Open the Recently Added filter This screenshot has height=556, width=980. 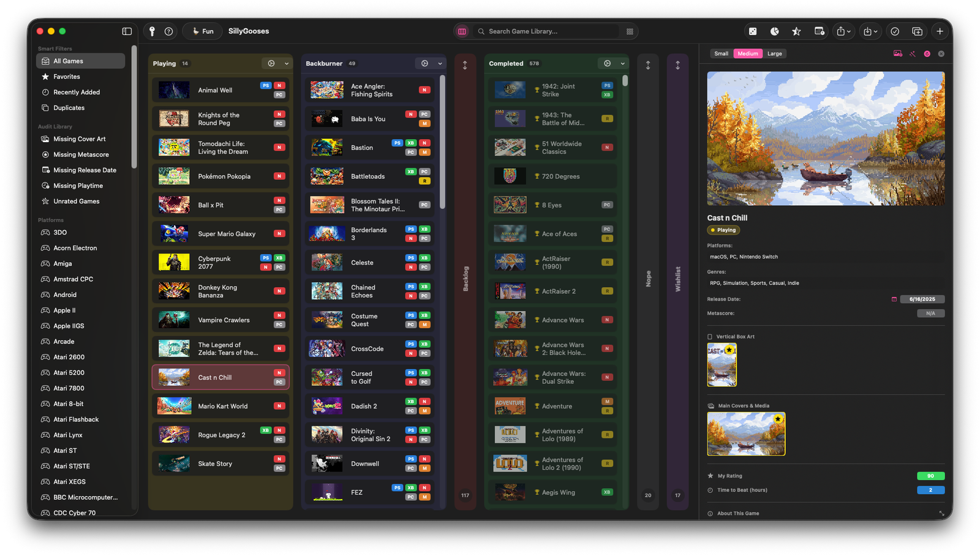pos(80,92)
